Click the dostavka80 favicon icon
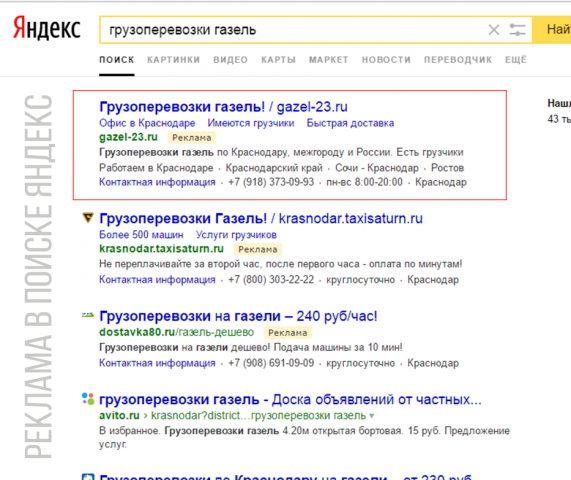The width and height of the screenshot is (571, 480). 88,315
